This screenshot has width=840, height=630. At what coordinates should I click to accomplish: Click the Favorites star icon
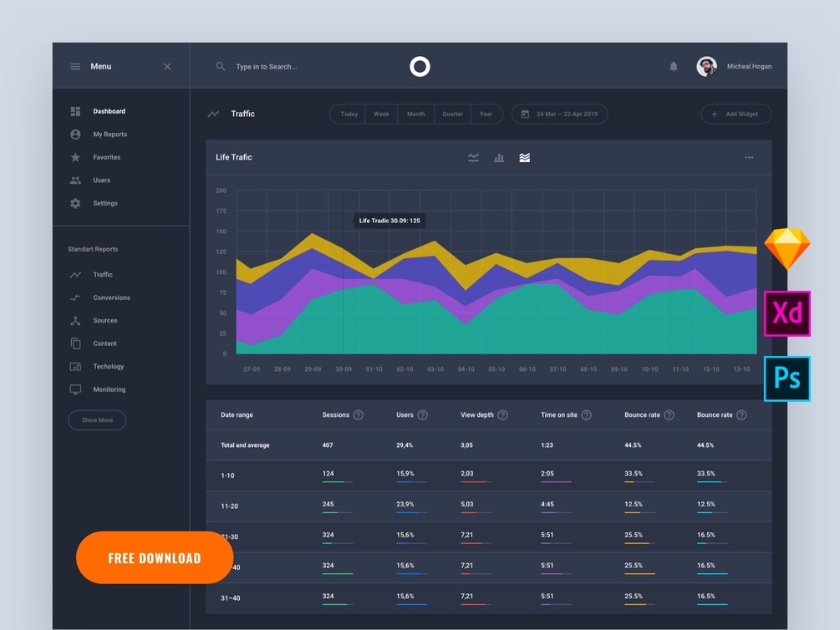pos(75,157)
